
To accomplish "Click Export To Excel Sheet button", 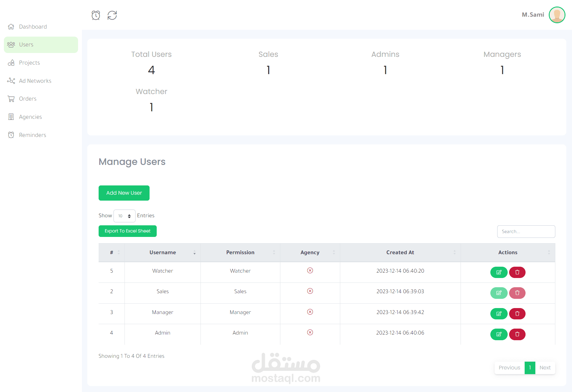I will pos(128,231).
